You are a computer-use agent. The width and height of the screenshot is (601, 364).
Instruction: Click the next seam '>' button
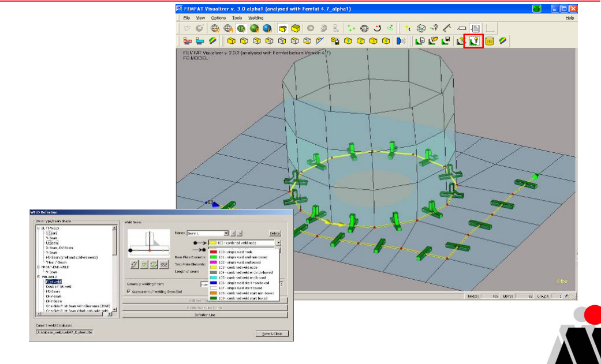(x=240, y=234)
